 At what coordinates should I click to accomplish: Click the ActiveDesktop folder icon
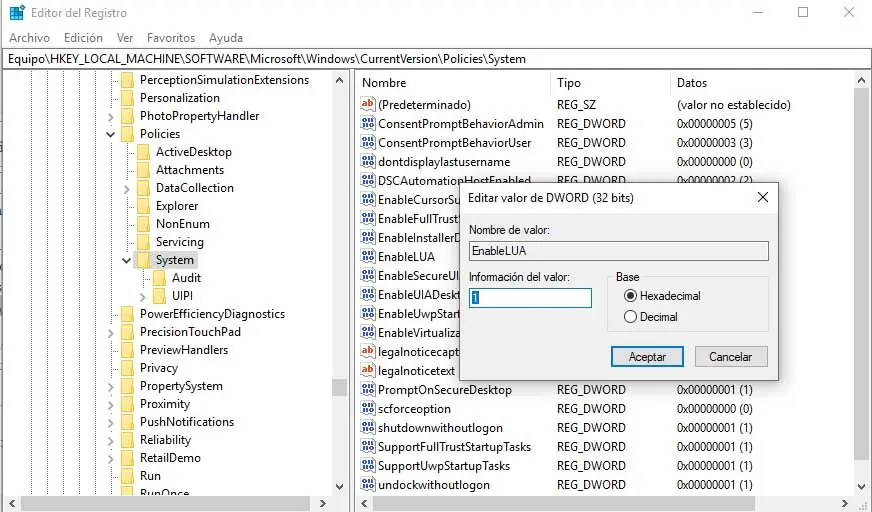tap(143, 152)
